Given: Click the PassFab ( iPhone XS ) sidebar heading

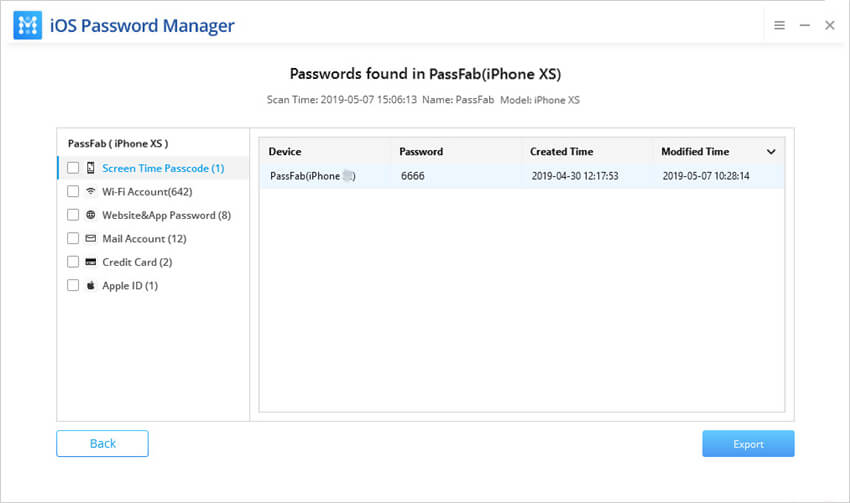Looking at the screenshot, I should pos(118,144).
